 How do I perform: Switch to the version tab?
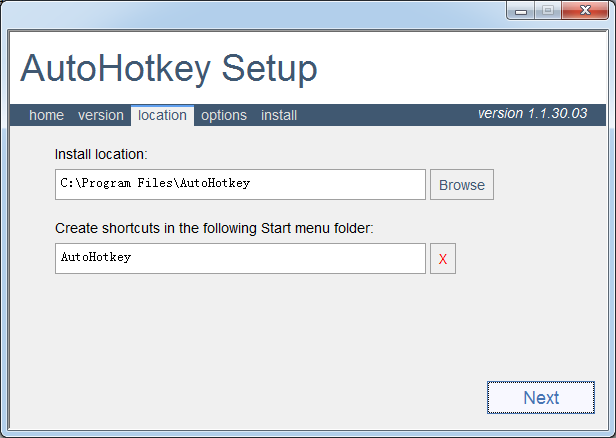[101, 115]
